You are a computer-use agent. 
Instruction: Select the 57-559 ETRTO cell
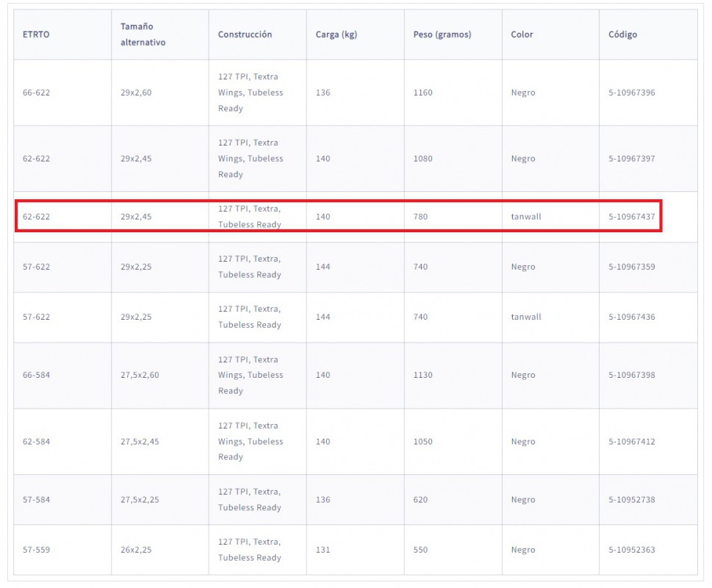36,550
